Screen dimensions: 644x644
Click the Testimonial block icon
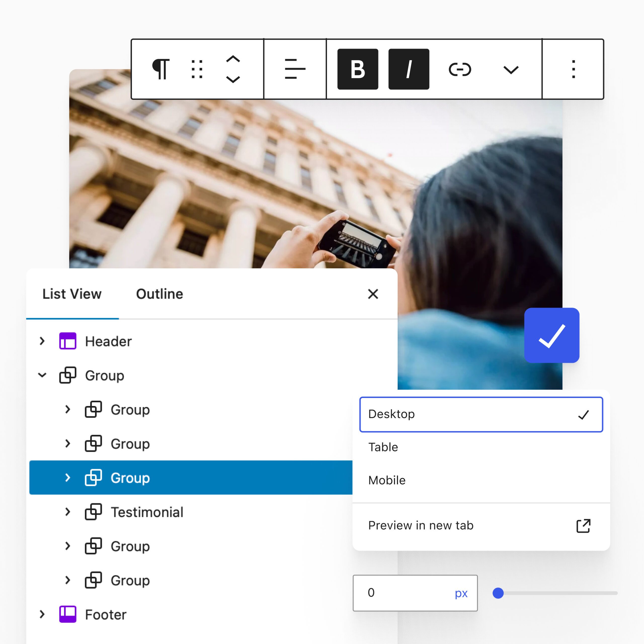(93, 512)
